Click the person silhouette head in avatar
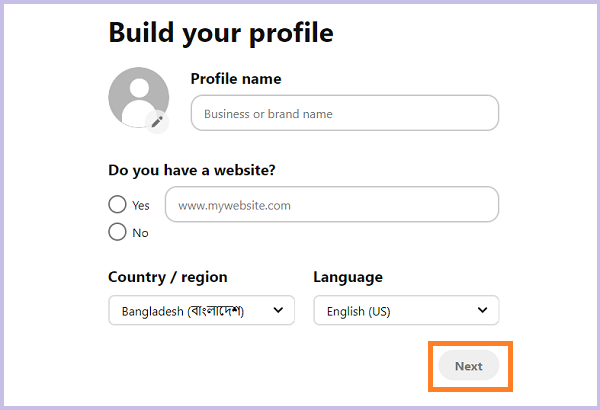Viewport: 600px width, 410px height. [139, 88]
